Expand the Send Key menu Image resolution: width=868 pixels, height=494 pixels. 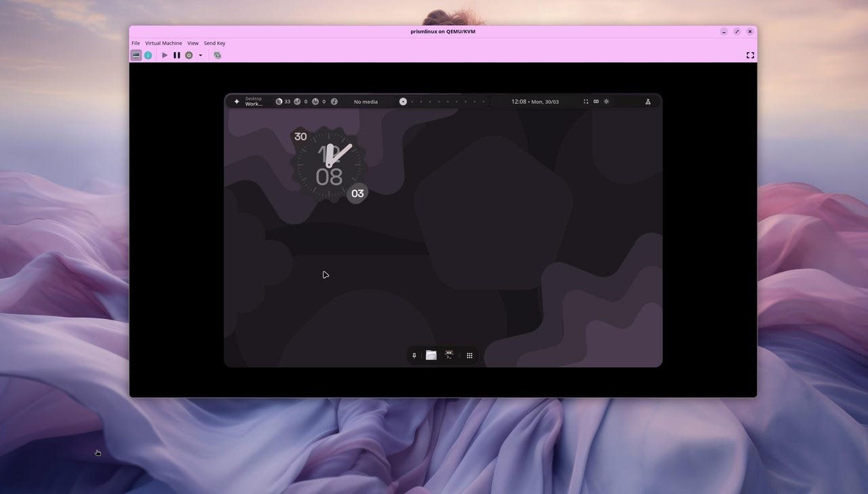pyautogui.click(x=215, y=43)
